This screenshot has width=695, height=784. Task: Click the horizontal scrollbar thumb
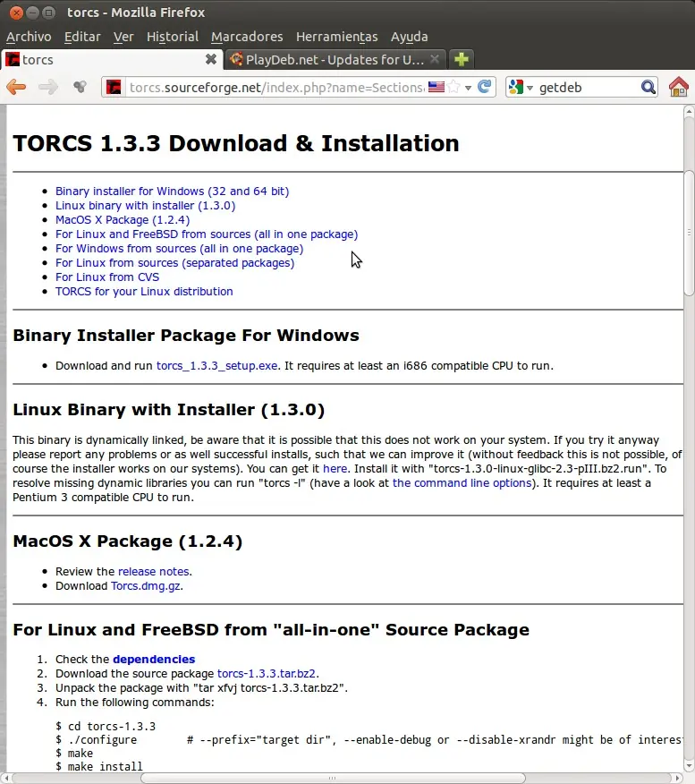pos(332,778)
